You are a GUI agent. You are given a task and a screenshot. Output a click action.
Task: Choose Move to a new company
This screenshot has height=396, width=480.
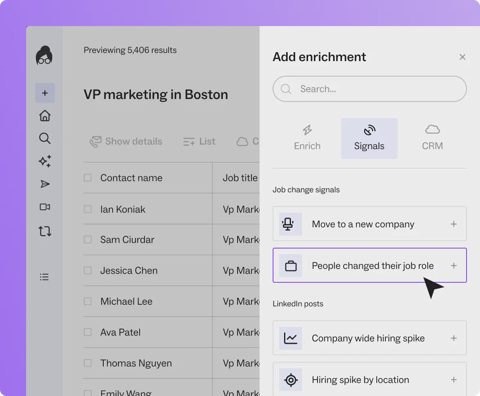point(369,224)
